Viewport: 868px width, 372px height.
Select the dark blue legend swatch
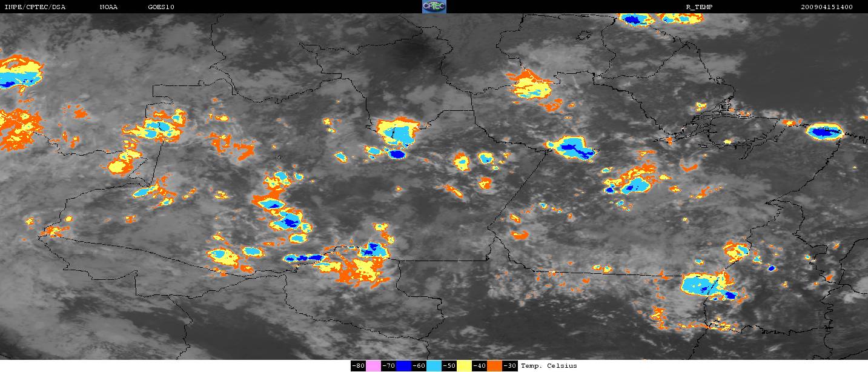pos(403,366)
